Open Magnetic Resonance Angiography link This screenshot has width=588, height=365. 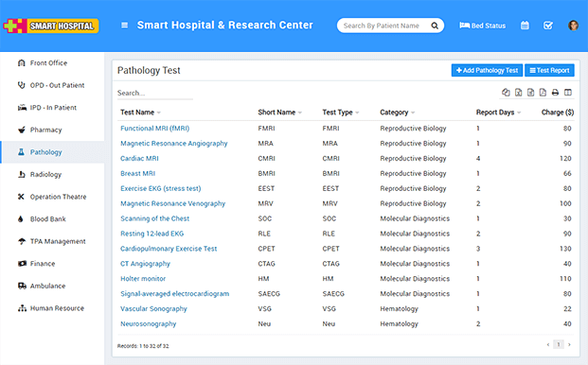[174, 144]
